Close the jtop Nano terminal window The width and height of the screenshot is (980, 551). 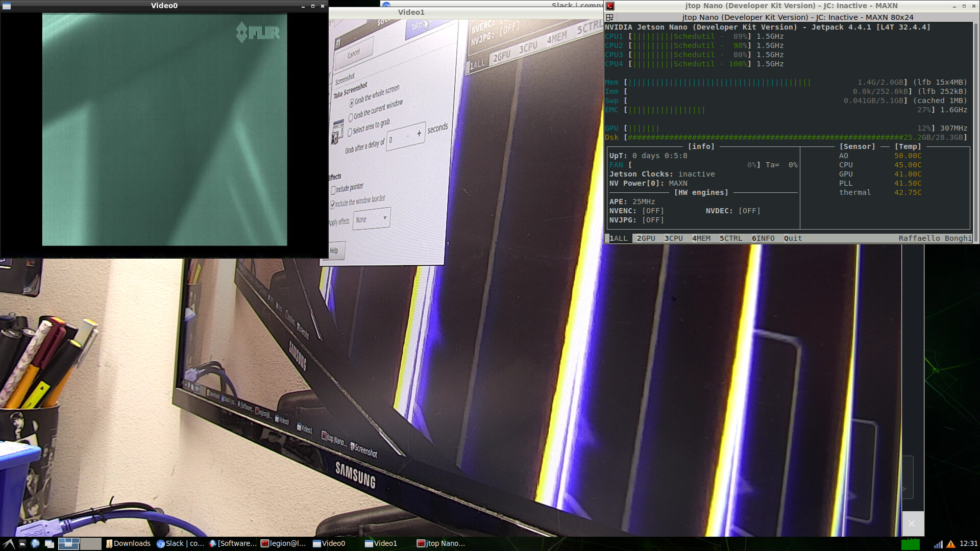click(x=974, y=6)
